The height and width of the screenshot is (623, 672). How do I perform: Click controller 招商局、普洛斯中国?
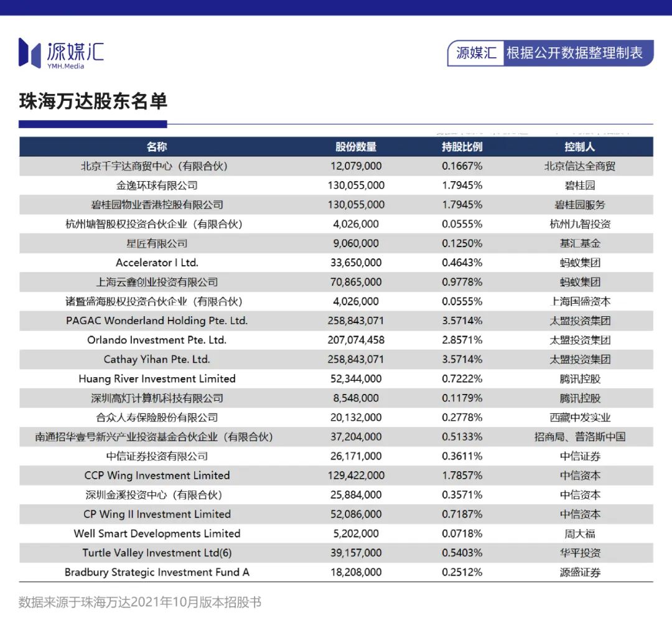579,437
